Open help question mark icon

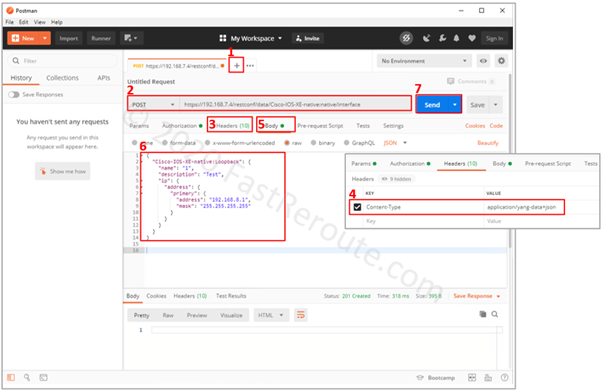coord(504,378)
